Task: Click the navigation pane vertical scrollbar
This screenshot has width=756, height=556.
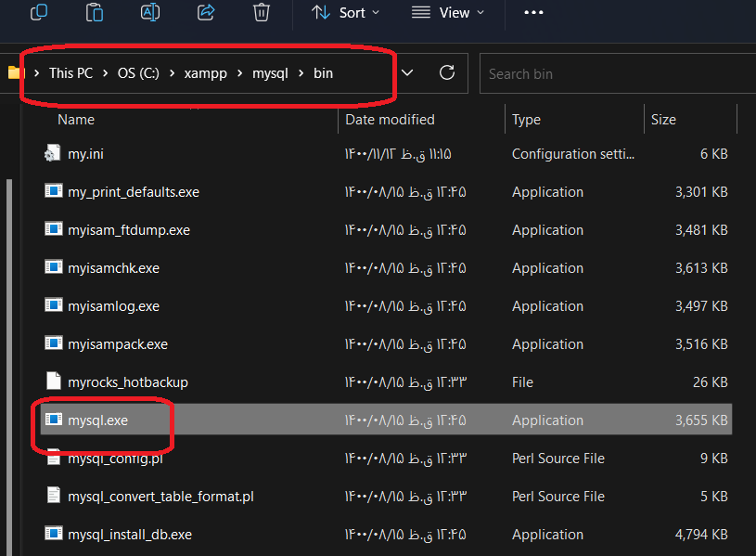Action: [9, 367]
